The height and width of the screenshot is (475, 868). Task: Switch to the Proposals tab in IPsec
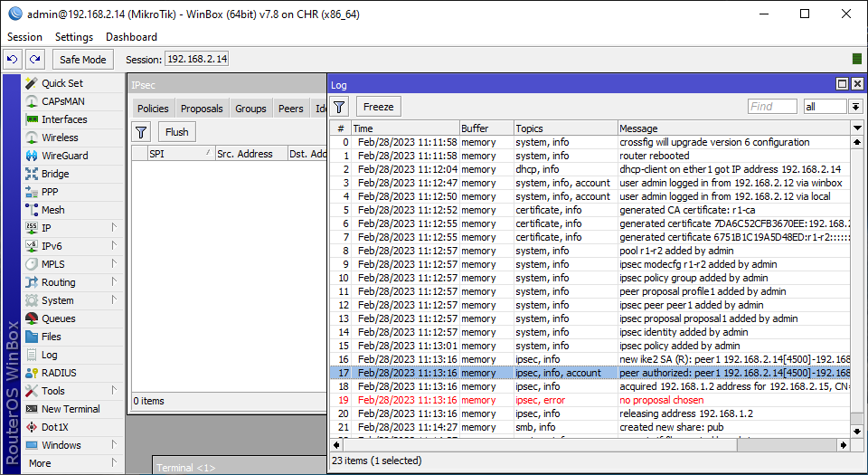pos(202,109)
